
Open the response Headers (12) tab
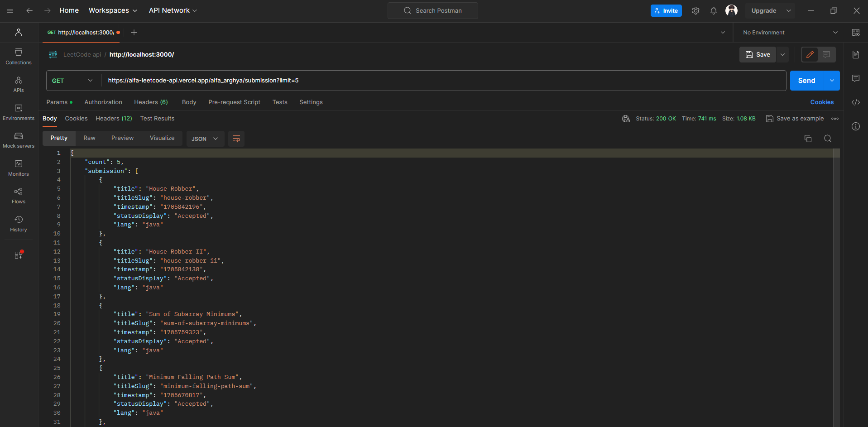(x=114, y=119)
